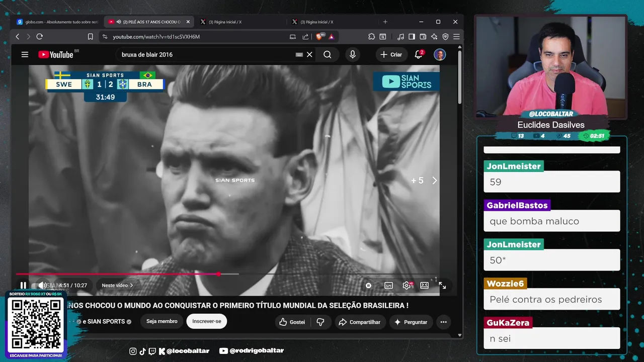Toggle subtitles/closed captions
This screenshot has width=644, height=362.
coord(388,286)
